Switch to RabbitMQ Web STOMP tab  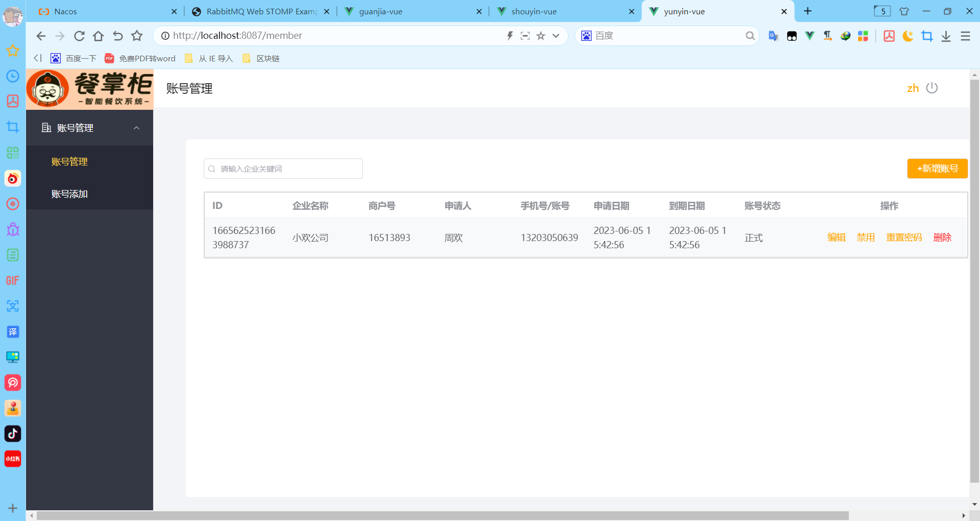260,11
